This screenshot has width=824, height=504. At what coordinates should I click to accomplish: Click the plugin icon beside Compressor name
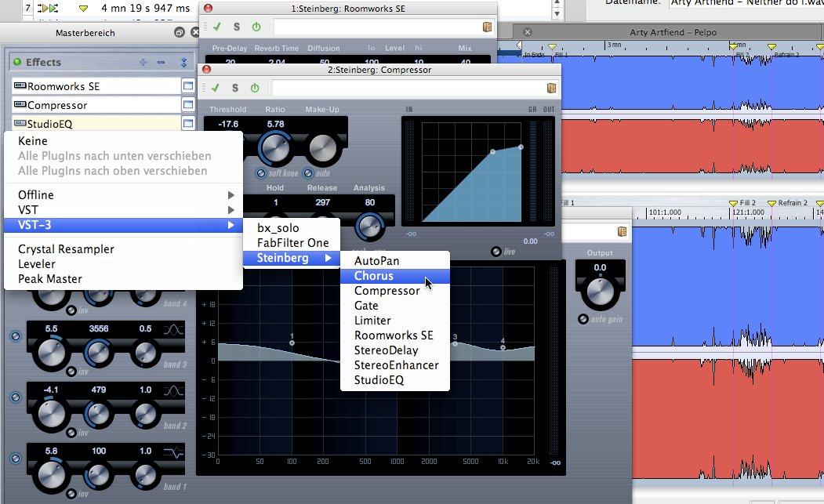[x=20, y=104]
